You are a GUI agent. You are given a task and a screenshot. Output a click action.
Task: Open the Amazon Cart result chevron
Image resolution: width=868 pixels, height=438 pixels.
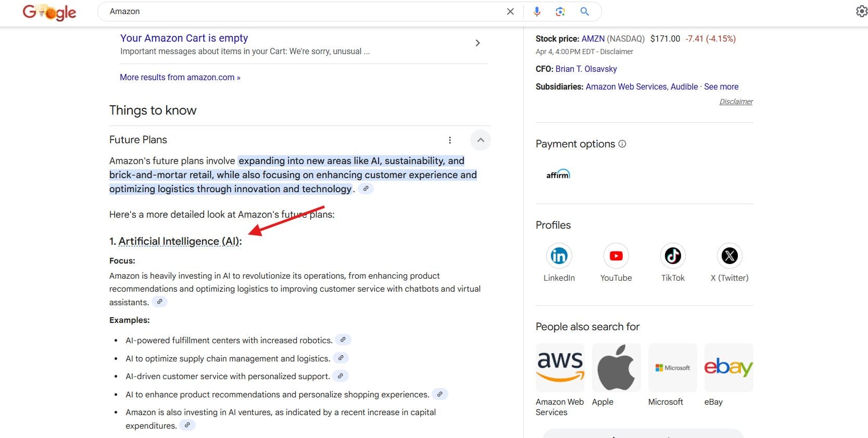point(477,43)
